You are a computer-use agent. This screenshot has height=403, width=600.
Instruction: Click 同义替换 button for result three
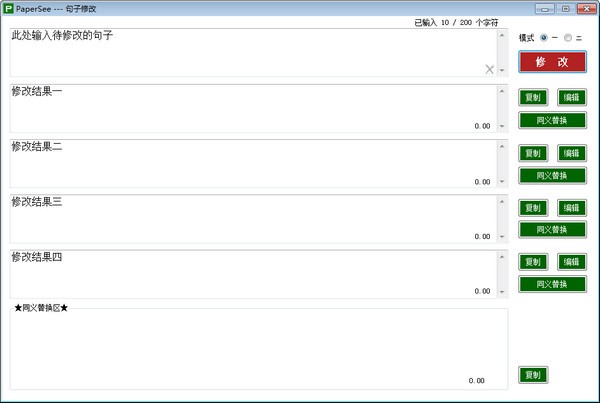point(551,230)
